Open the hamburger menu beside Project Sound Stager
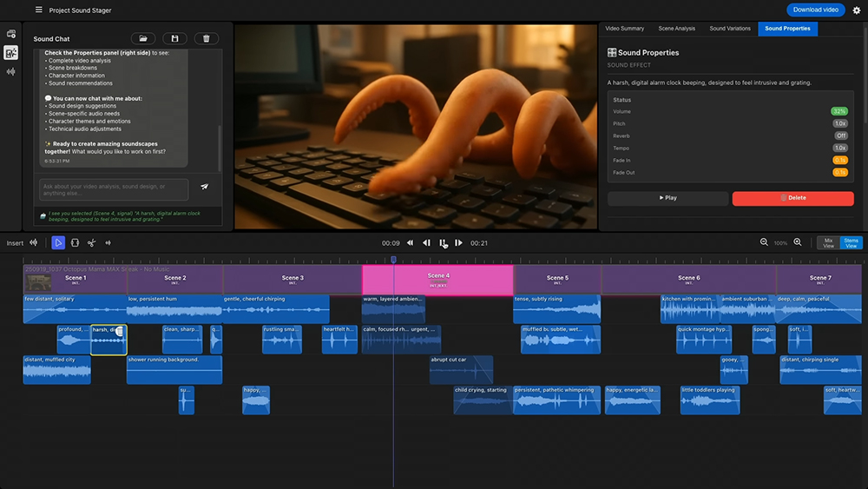868x489 pixels. click(38, 10)
